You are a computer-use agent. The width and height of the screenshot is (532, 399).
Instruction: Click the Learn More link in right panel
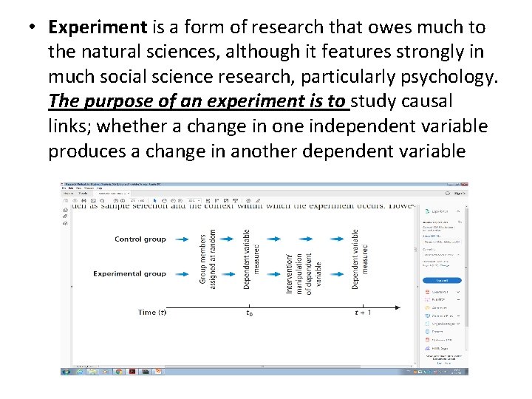point(444,363)
